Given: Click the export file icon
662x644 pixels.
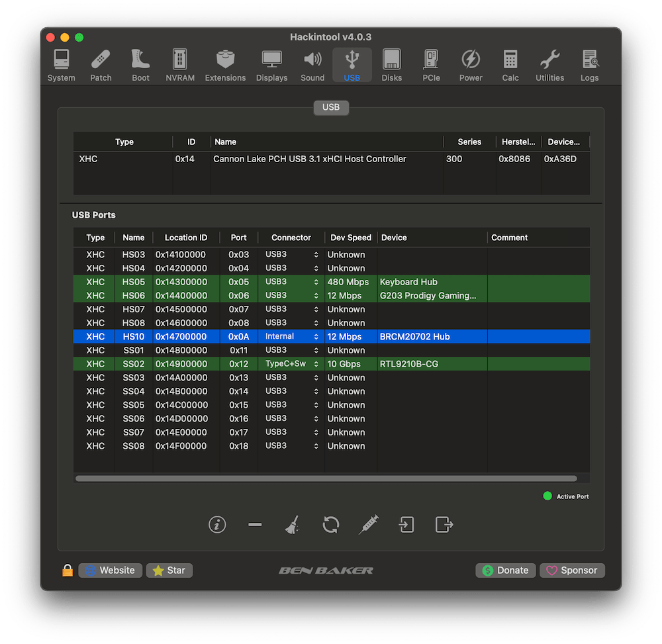Looking at the screenshot, I should pyautogui.click(x=444, y=525).
